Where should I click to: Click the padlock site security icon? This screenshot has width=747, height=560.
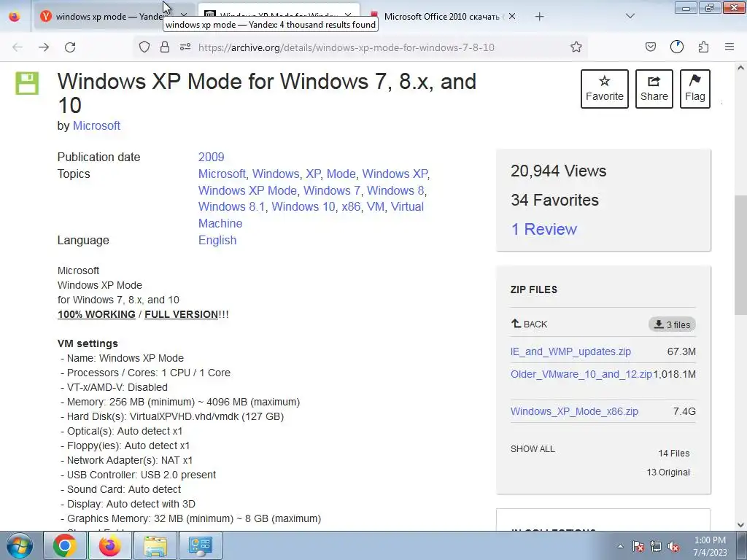(x=165, y=47)
